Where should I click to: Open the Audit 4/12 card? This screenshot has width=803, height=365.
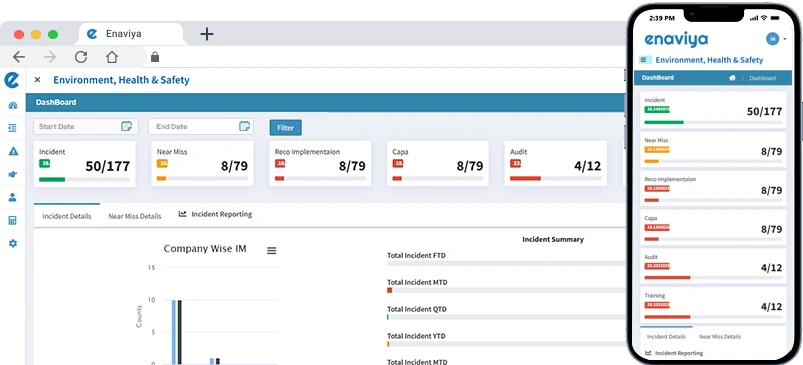(x=556, y=164)
